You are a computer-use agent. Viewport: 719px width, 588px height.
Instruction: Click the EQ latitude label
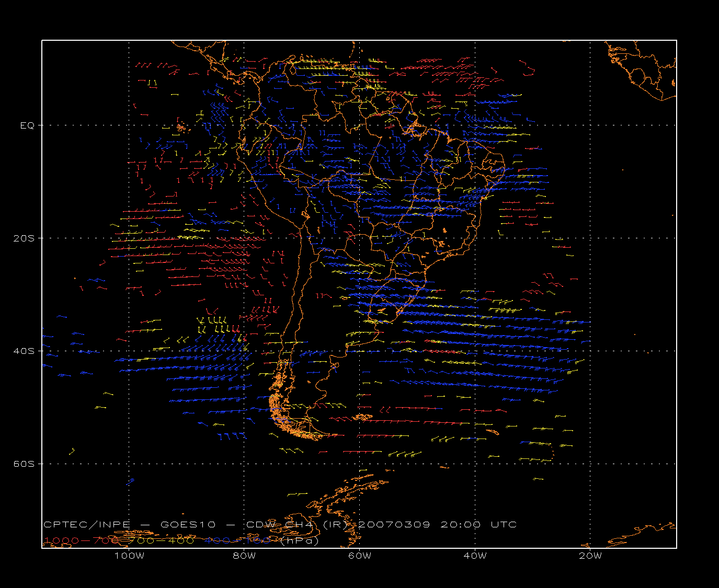[27, 125]
